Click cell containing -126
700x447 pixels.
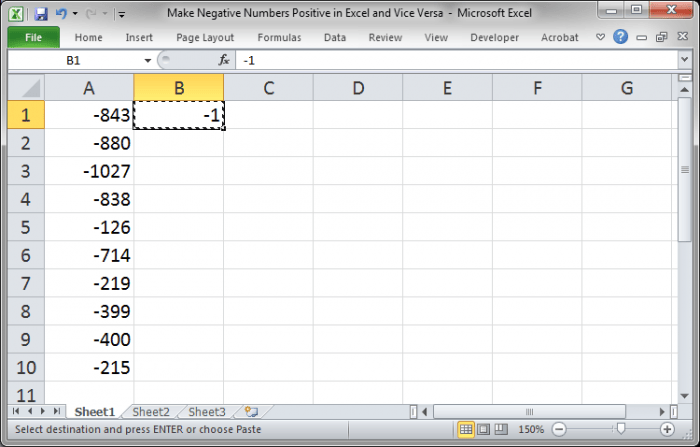[x=89, y=227]
